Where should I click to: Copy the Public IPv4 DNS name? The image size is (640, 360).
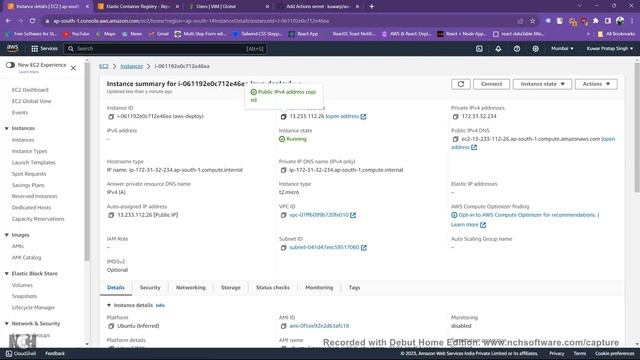click(456, 139)
